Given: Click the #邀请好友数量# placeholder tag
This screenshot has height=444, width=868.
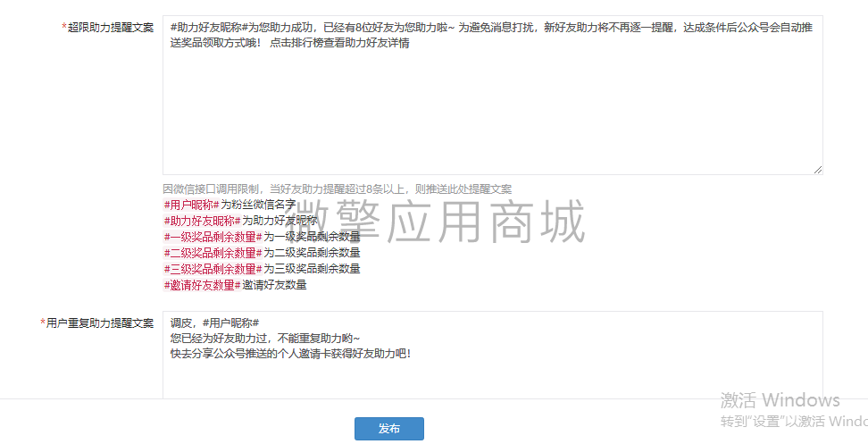Looking at the screenshot, I should [202, 285].
